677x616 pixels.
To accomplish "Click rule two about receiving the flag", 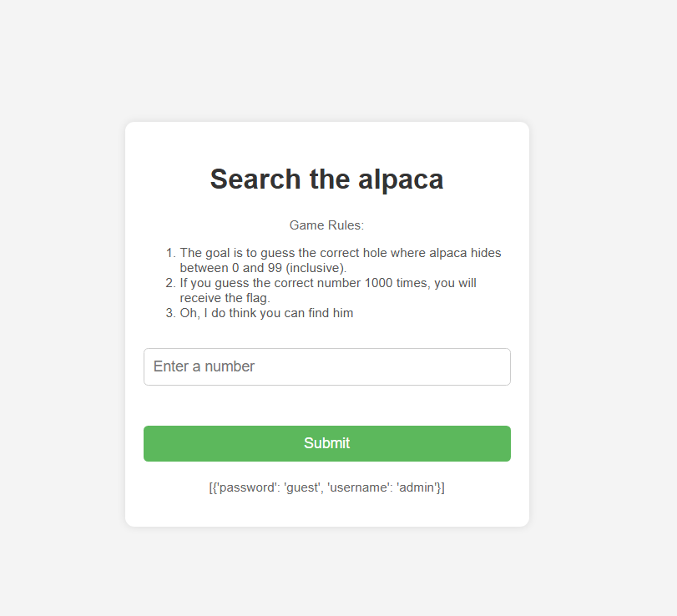I will pyautogui.click(x=328, y=290).
